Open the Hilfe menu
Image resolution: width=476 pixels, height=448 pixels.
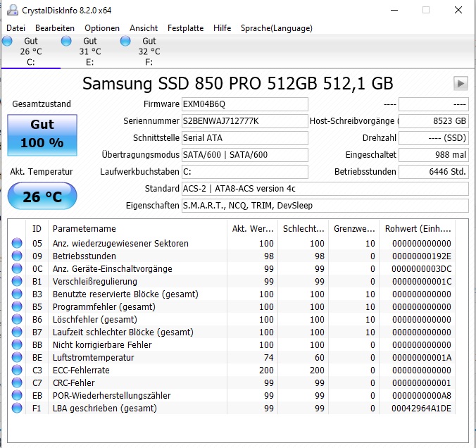[223, 28]
